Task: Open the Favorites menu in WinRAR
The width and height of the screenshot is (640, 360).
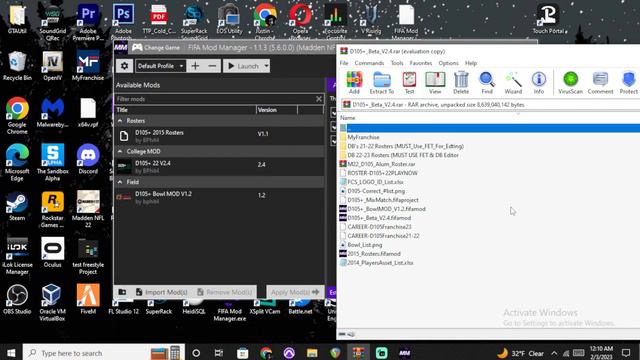Action: click(421, 63)
